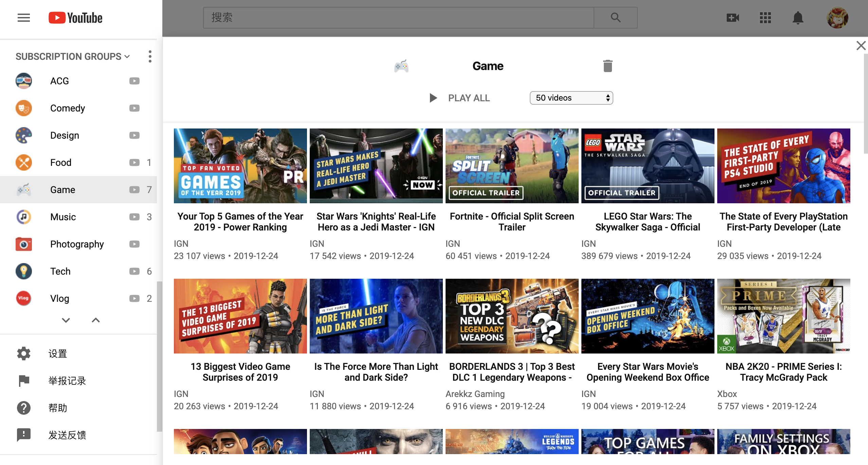
Task: Select the Music group label
Action: (63, 217)
